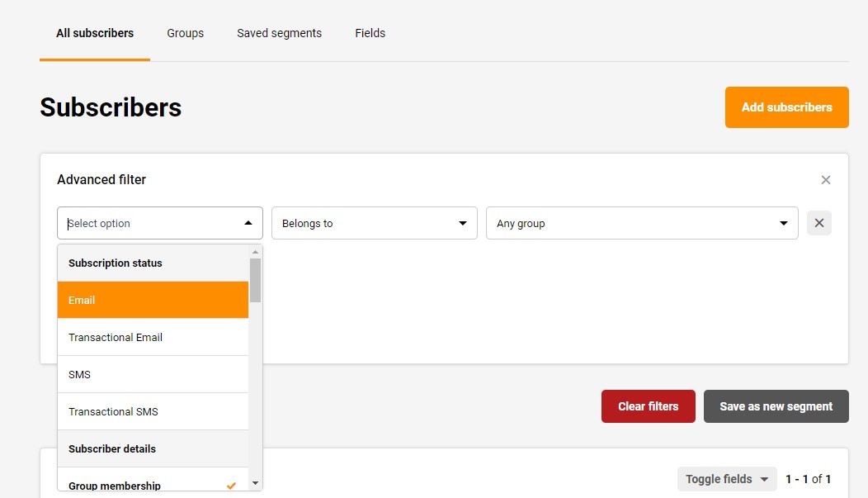Pick SMS in the dropdown list
The height and width of the screenshot is (498, 868).
[x=153, y=374]
